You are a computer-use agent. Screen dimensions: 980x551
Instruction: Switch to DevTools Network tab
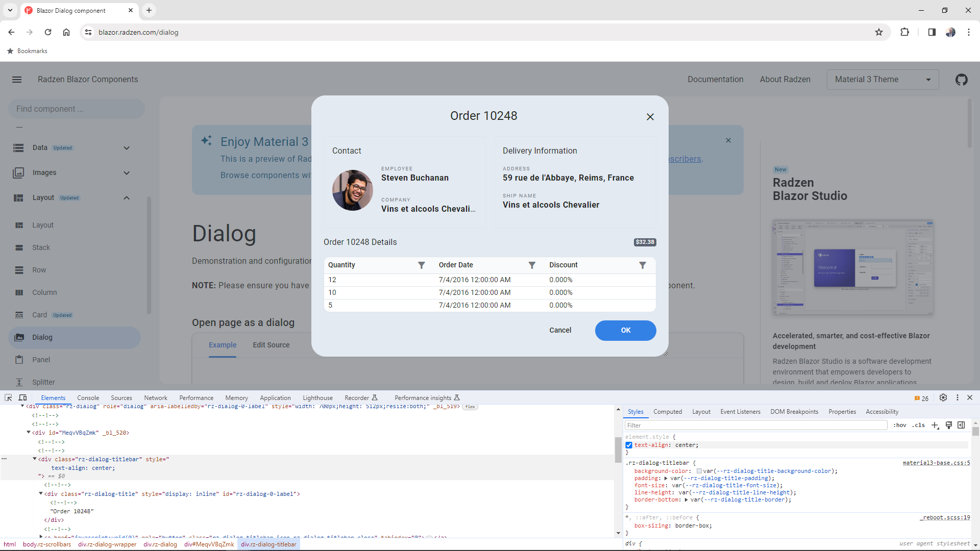point(156,398)
